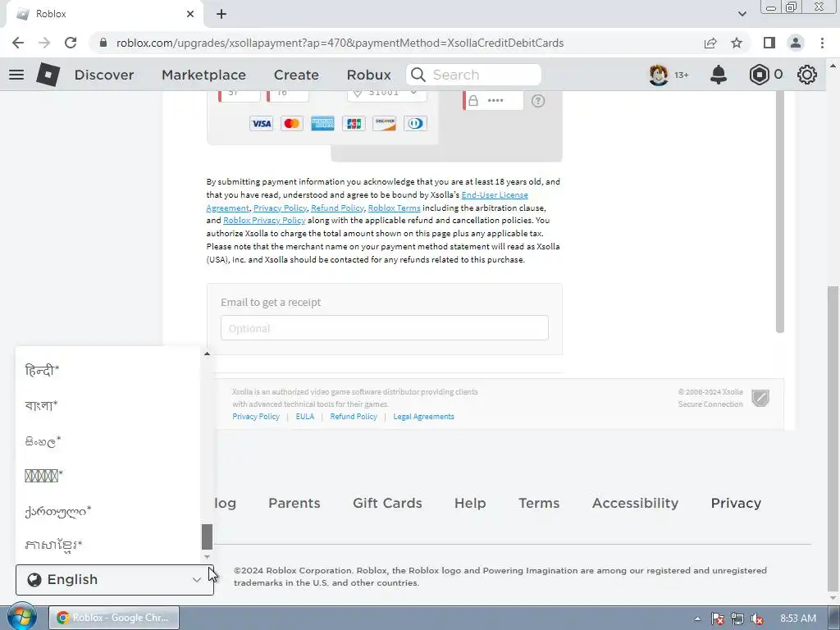Select the Discover card logo
840x630 pixels.
pos(385,124)
